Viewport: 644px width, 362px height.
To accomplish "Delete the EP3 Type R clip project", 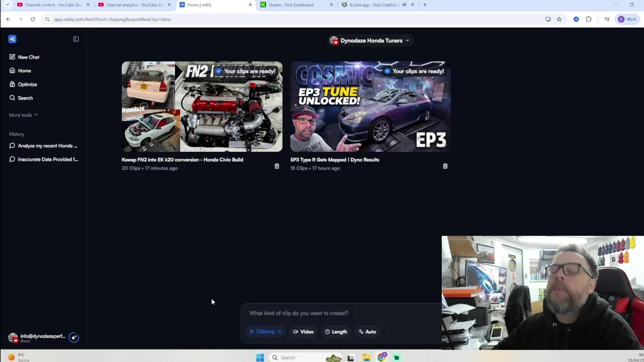I will [x=445, y=166].
